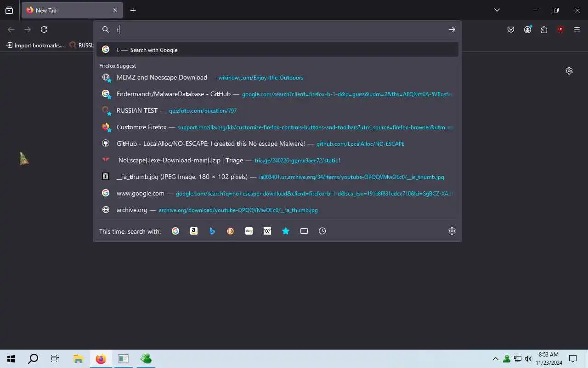Open File Explorer from taskbar
This screenshot has width=588, height=368.
coord(78,359)
